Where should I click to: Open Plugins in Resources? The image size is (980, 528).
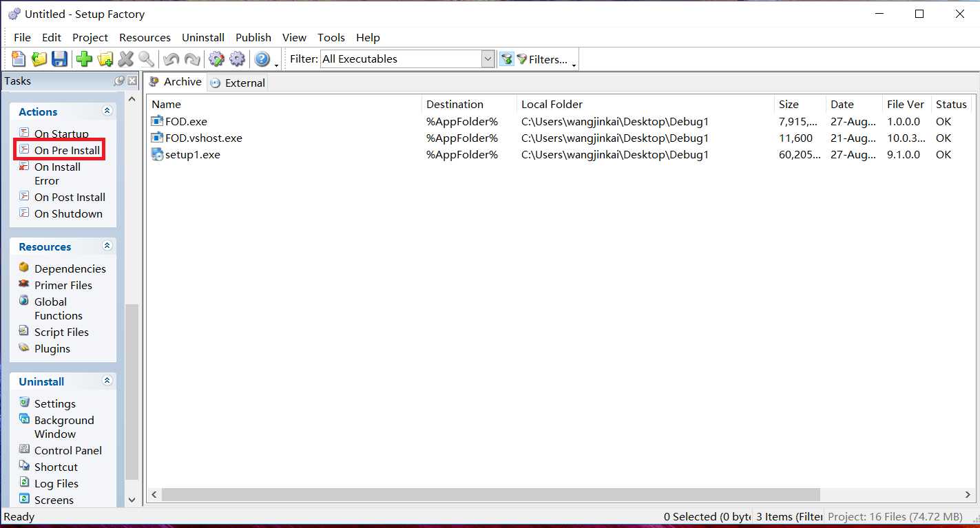(x=52, y=348)
